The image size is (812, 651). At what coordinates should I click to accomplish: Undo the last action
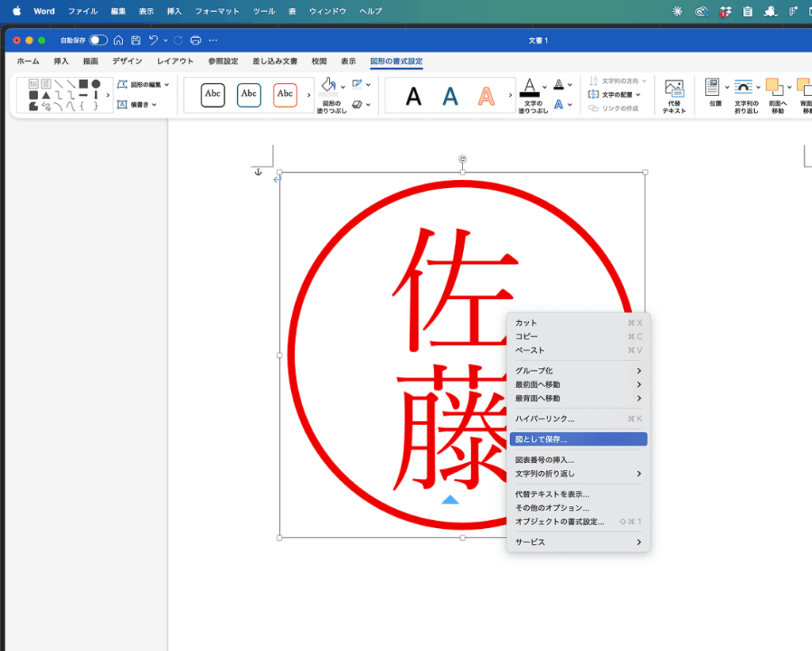point(153,40)
